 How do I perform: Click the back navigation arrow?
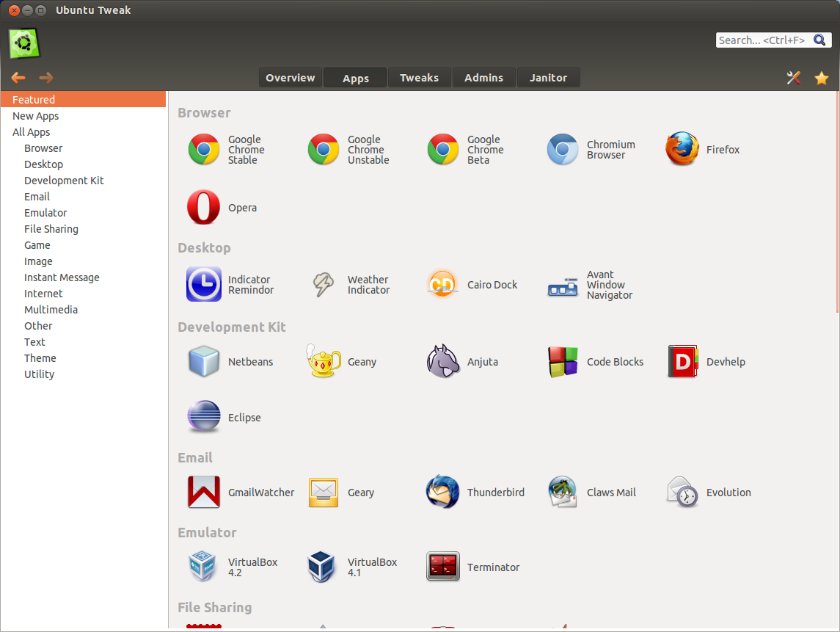18,77
